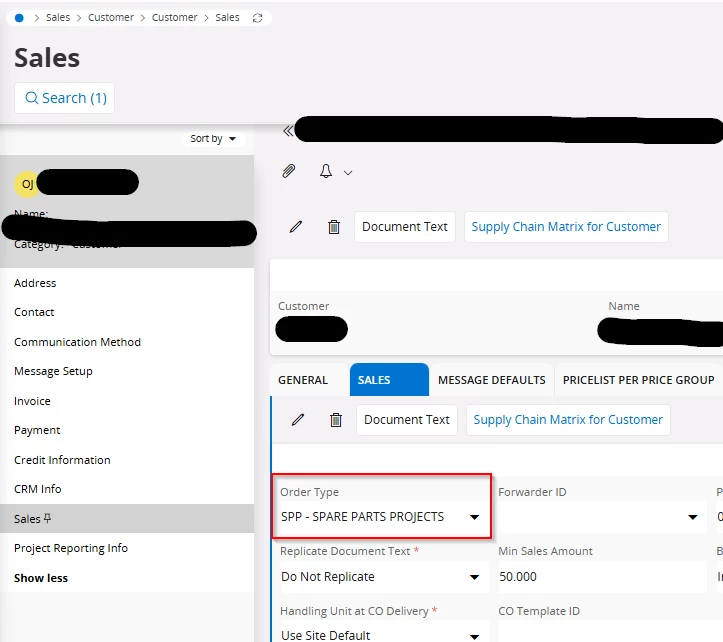The image size is (723, 642).
Task: Click upper Document Text button
Action: 405,227
